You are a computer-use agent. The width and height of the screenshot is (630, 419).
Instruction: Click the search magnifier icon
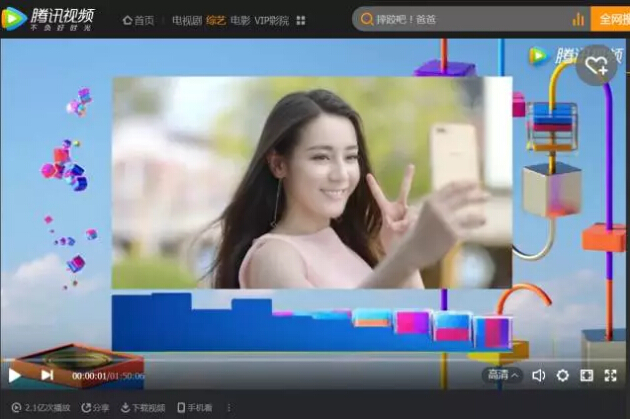367,19
